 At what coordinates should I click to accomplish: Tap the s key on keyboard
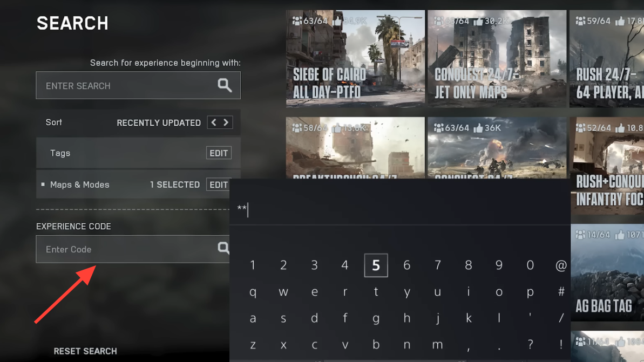[x=283, y=318]
